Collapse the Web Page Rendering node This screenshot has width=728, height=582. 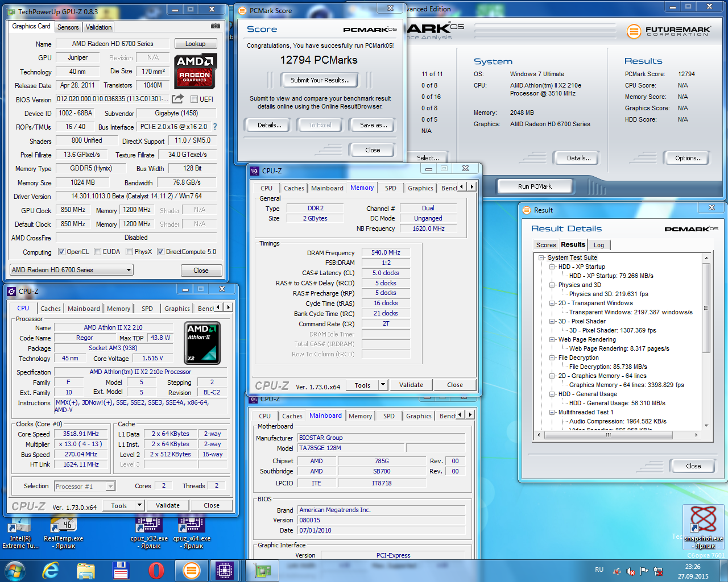(x=552, y=339)
